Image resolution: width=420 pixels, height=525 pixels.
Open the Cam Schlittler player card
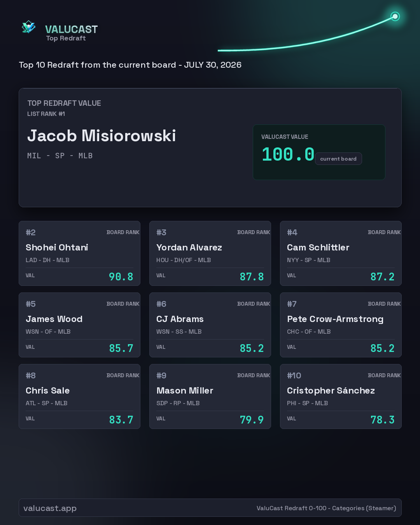[341, 254]
